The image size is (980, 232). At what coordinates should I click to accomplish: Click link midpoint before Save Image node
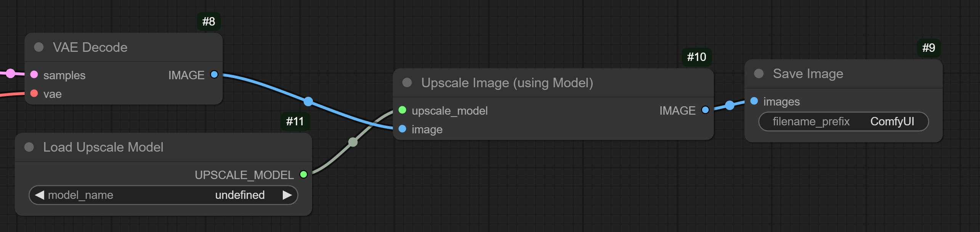730,105
